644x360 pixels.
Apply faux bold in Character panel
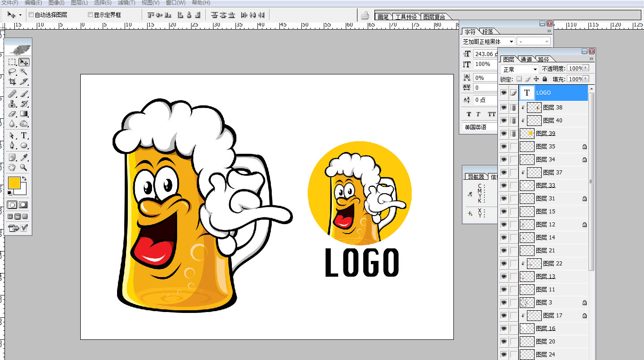click(x=469, y=114)
